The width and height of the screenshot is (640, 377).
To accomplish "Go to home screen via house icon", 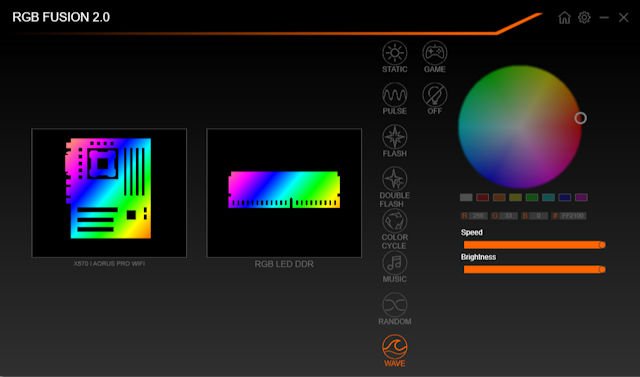I will 564,18.
